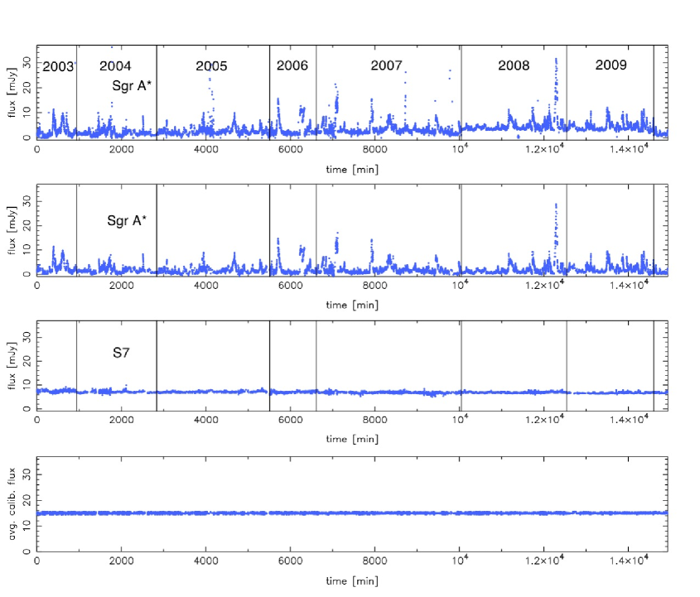Click the 2009 year label
This screenshot has width=700, height=597.
pos(611,65)
